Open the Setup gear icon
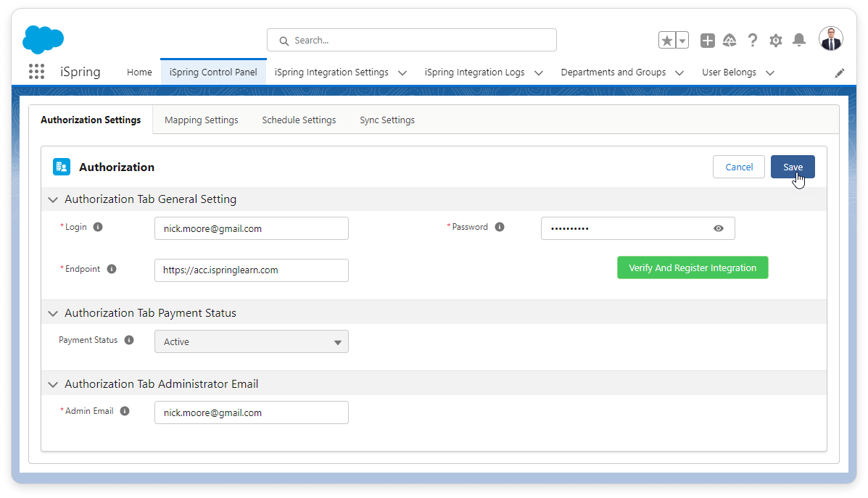868x498 pixels. [776, 41]
